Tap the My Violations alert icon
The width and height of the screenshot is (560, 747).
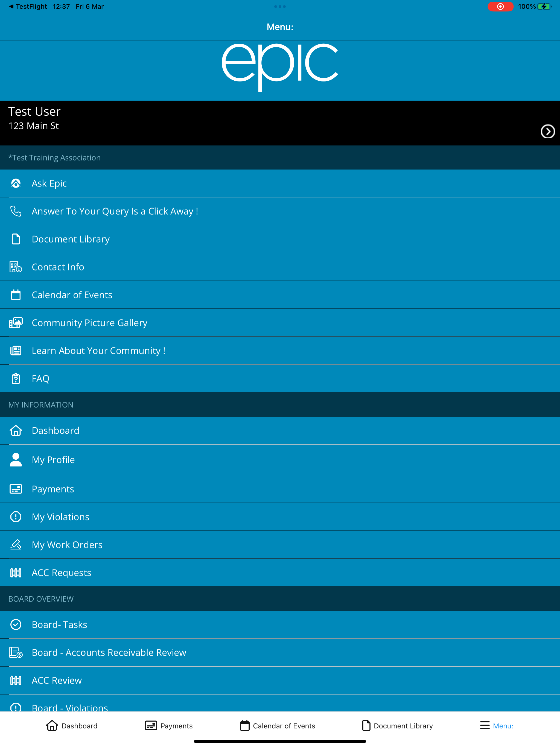tap(16, 517)
